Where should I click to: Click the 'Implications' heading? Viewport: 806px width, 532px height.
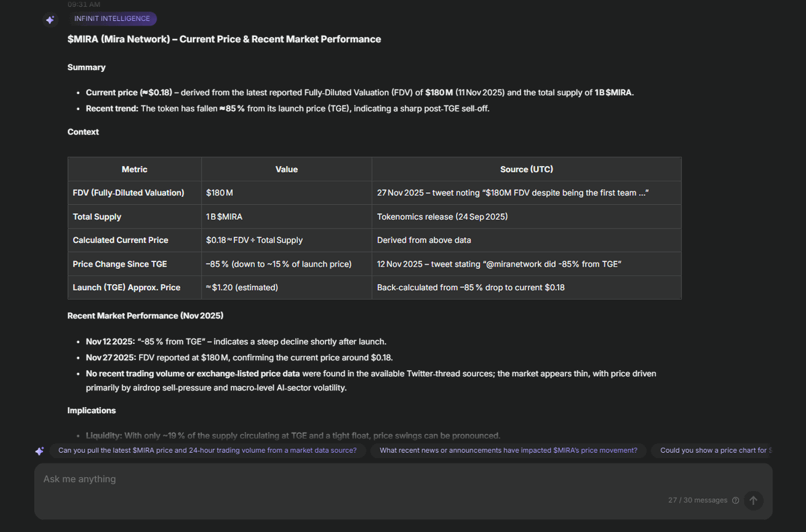pos(91,410)
